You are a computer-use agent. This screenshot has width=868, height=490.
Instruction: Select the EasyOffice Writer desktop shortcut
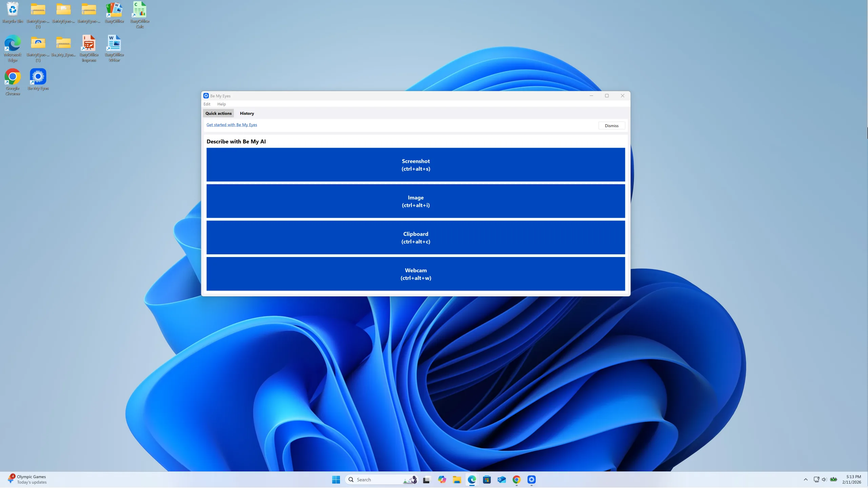coord(114,49)
